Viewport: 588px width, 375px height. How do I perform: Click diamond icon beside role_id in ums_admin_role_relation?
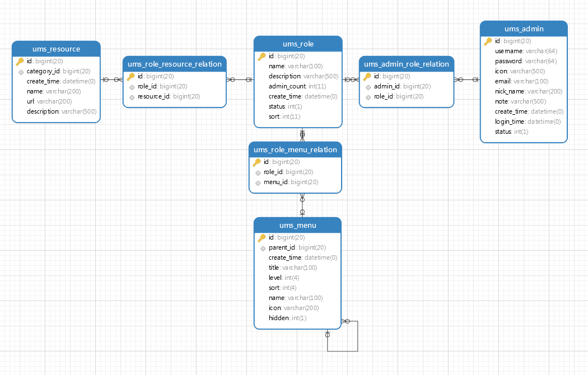(368, 97)
